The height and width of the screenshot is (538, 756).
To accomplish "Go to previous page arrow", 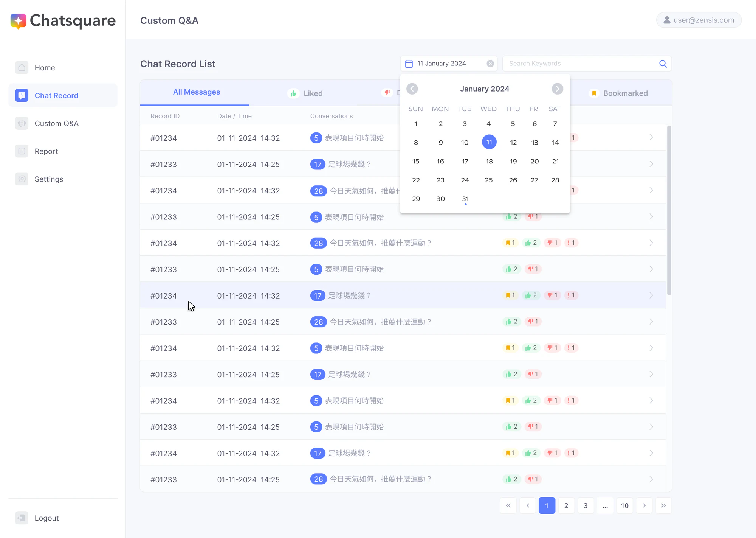I will point(528,505).
